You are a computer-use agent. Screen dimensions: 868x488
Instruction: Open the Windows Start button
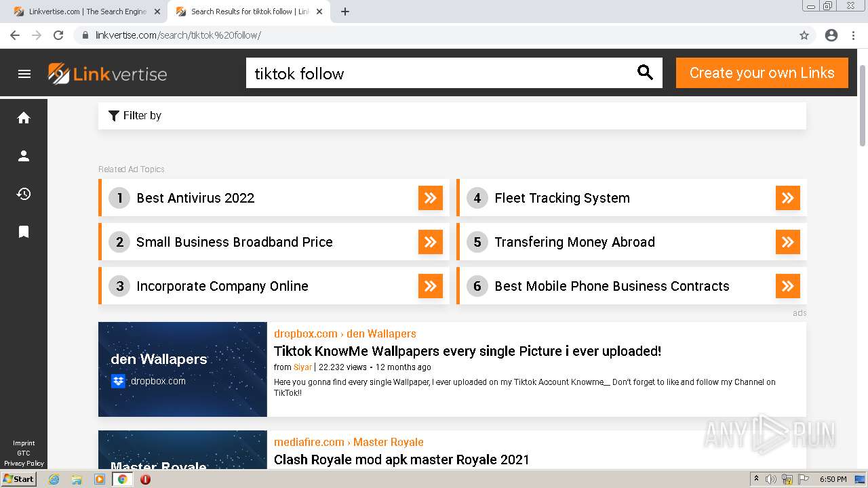pyautogui.click(x=19, y=479)
